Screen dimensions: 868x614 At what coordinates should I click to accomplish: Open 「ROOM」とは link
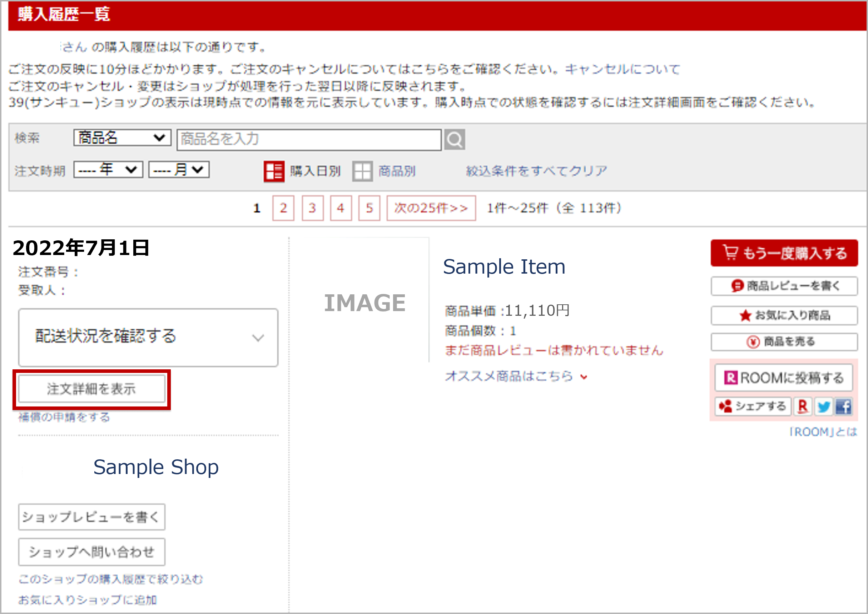click(823, 432)
